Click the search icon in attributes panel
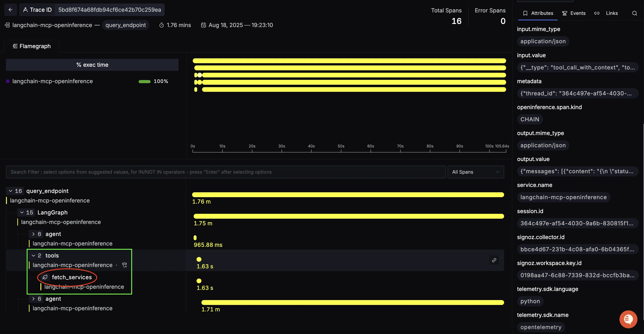 point(634,13)
